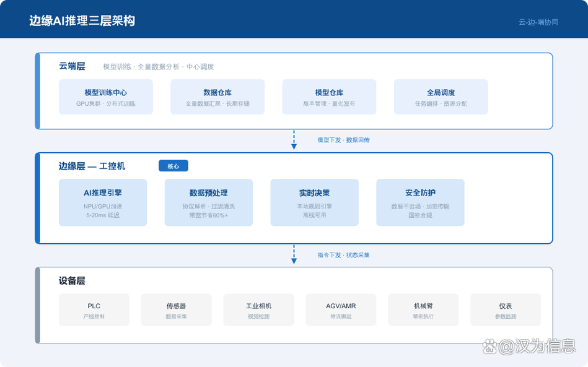Click the 边缘AI推理三层架构 title

coord(82,20)
